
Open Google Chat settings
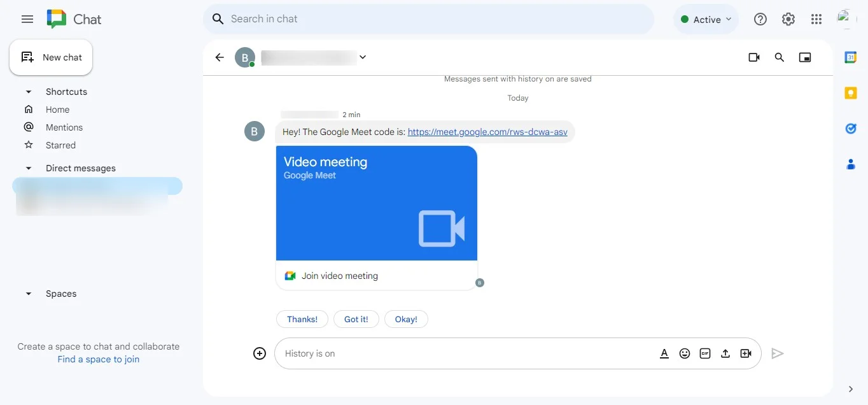click(x=788, y=19)
